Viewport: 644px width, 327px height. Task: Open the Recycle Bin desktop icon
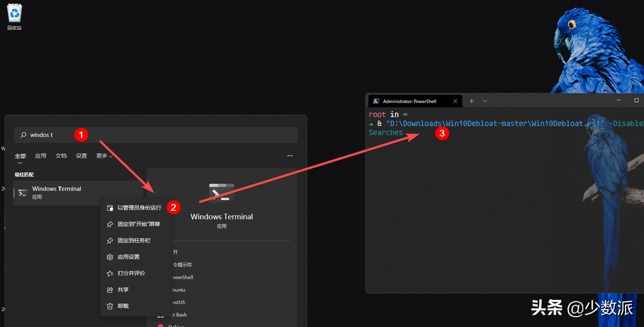(x=14, y=17)
